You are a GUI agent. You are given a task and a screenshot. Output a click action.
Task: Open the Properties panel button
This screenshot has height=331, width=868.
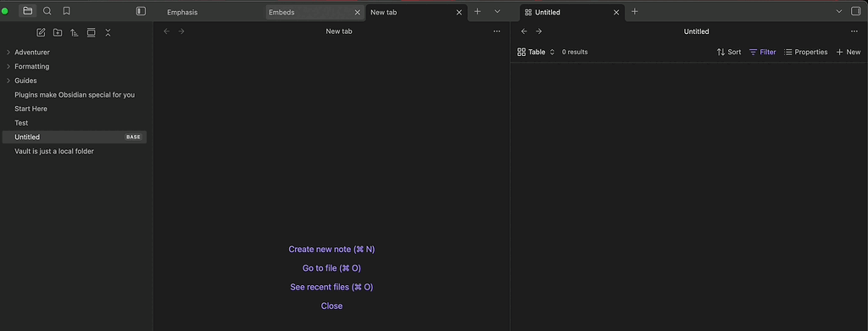click(x=805, y=52)
